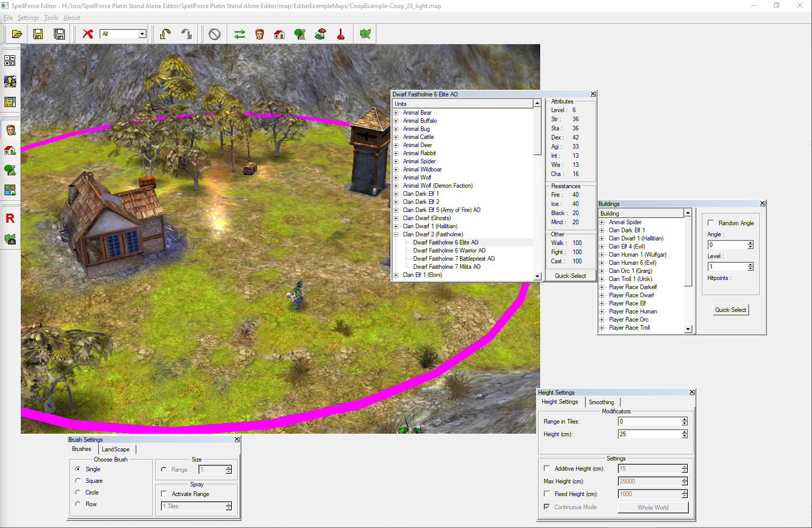Select the terrain texture tiles icon in sidebar
Screen dimensions: 812x528
point(10,190)
